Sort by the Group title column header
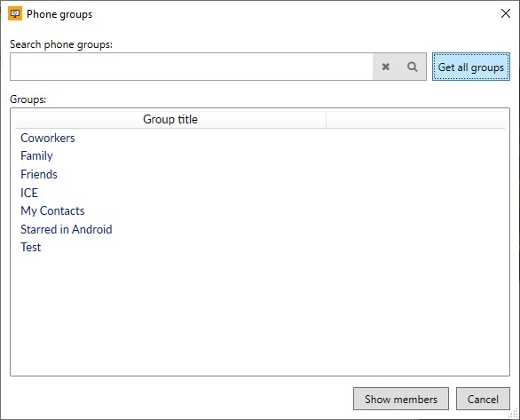 click(x=170, y=120)
